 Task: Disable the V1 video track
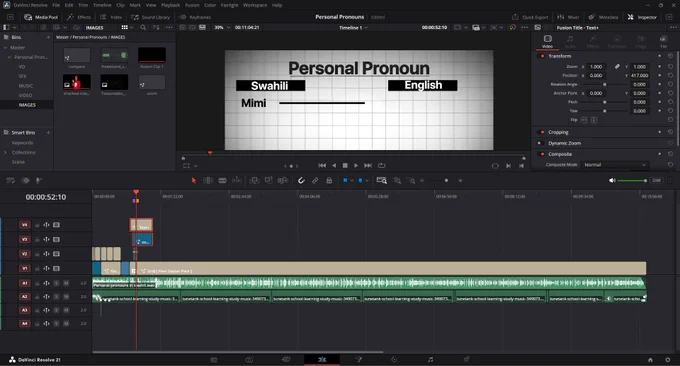(56, 268)
